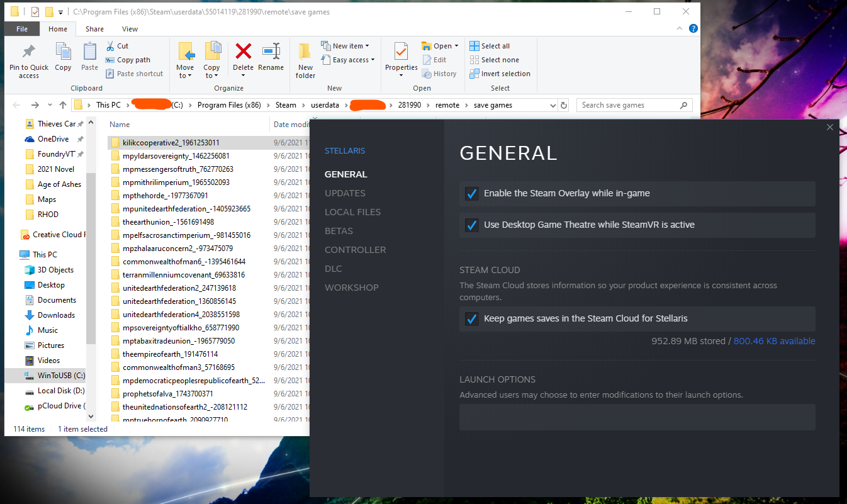Switch to the View ribbon tab

(x=130, y=29)
